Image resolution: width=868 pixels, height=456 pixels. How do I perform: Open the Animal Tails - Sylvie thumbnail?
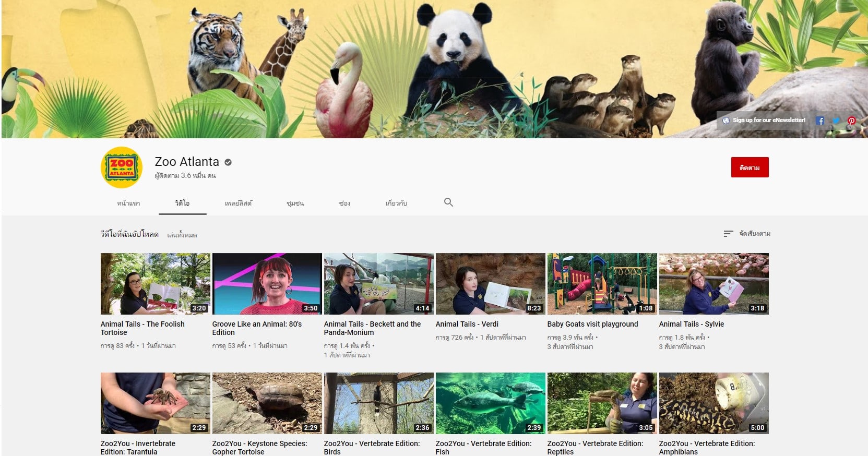(x=714, y=284)
